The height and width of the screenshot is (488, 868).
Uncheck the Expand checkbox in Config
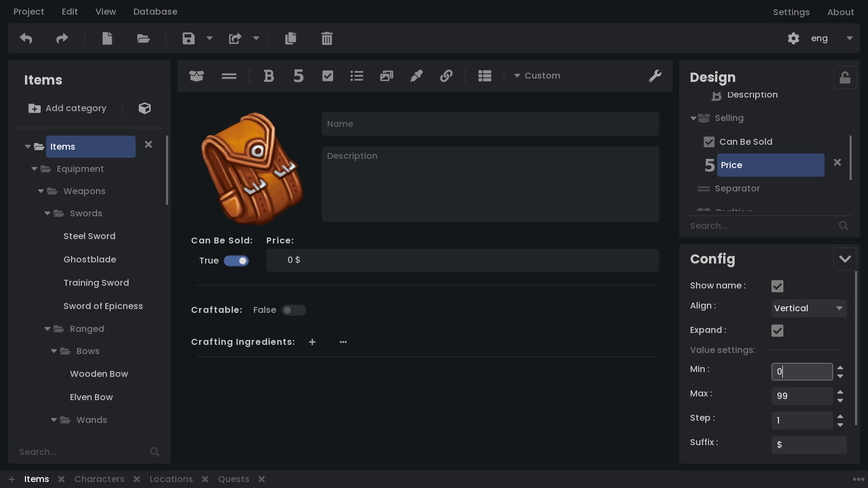coord(777,330)
